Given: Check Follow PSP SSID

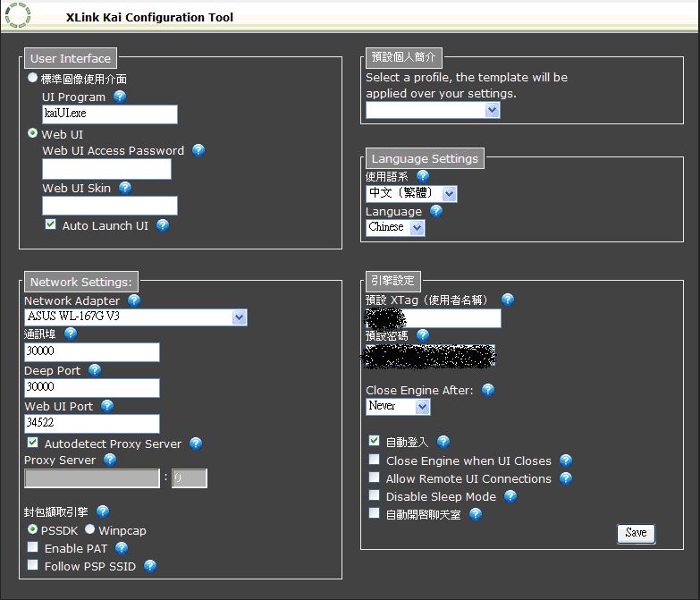Looking at the screenshot, I should pyautogui.click(x=32, y=565).
